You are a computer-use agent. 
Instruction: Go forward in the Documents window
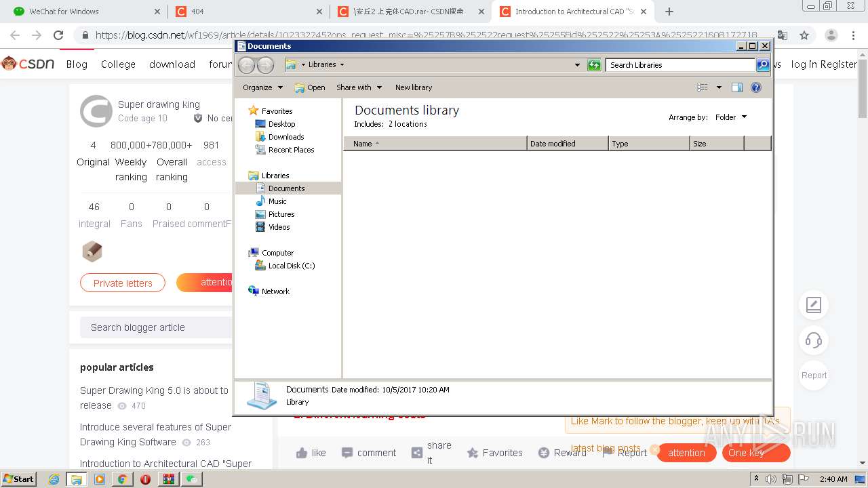[x=265, y=65]
